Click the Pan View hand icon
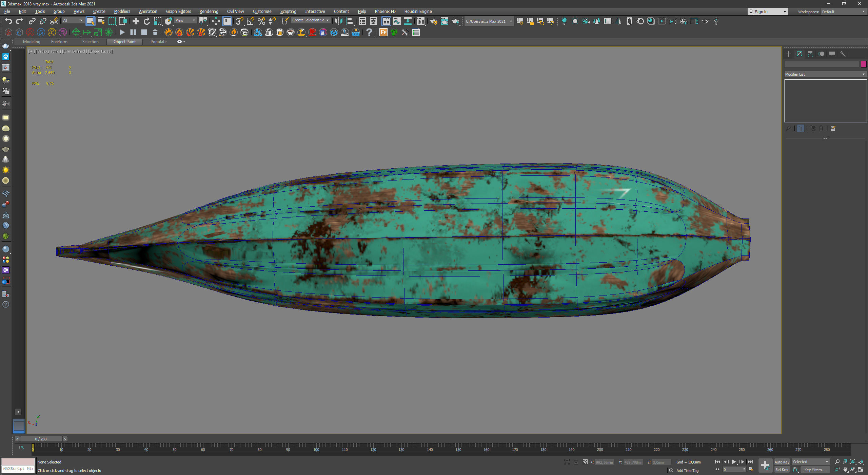868x475 pixels. (x=845, y=470)
